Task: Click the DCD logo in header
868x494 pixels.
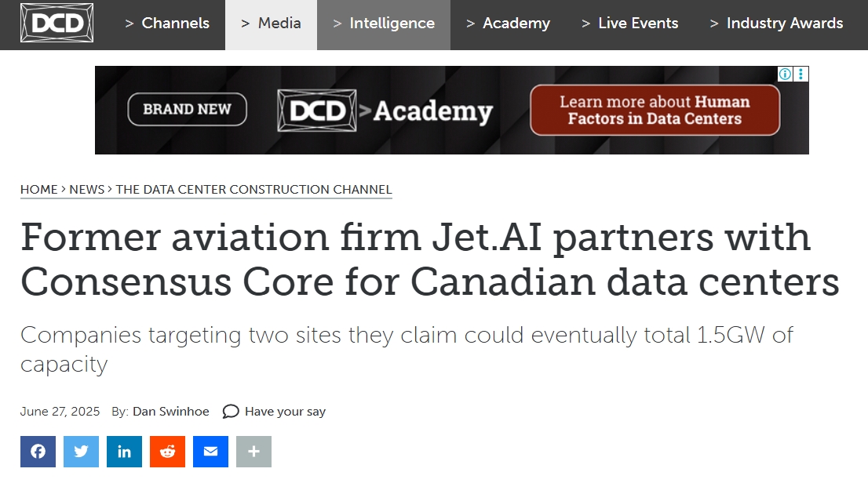Action: coord(57,23)
